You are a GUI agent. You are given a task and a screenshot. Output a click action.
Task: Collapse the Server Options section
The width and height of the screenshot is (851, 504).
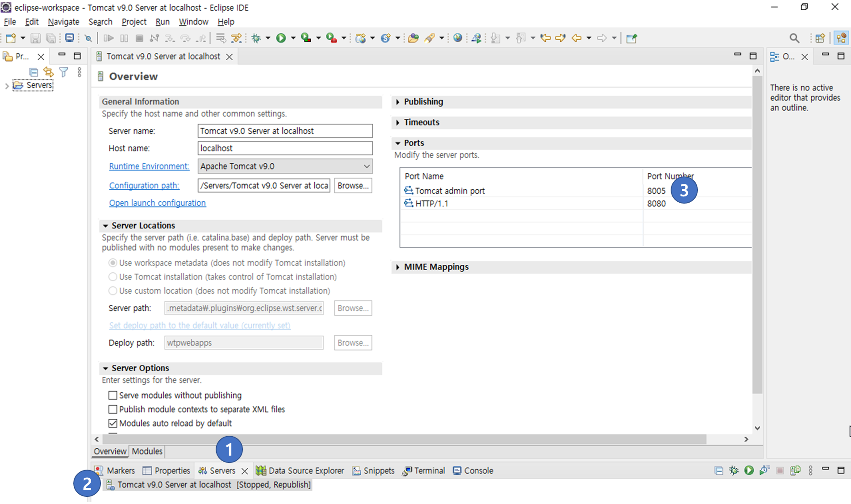pyautogui.click(x=105, y=368)
